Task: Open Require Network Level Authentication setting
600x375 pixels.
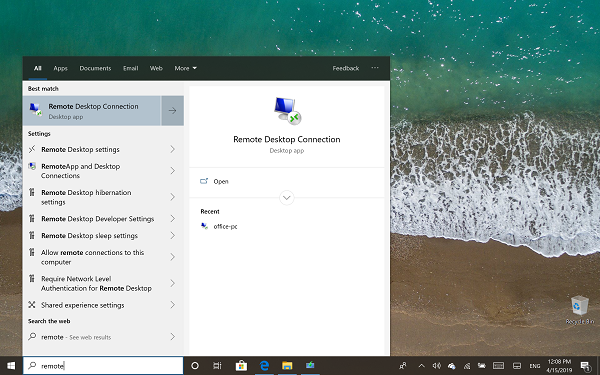Action: (x=103, y=283)
